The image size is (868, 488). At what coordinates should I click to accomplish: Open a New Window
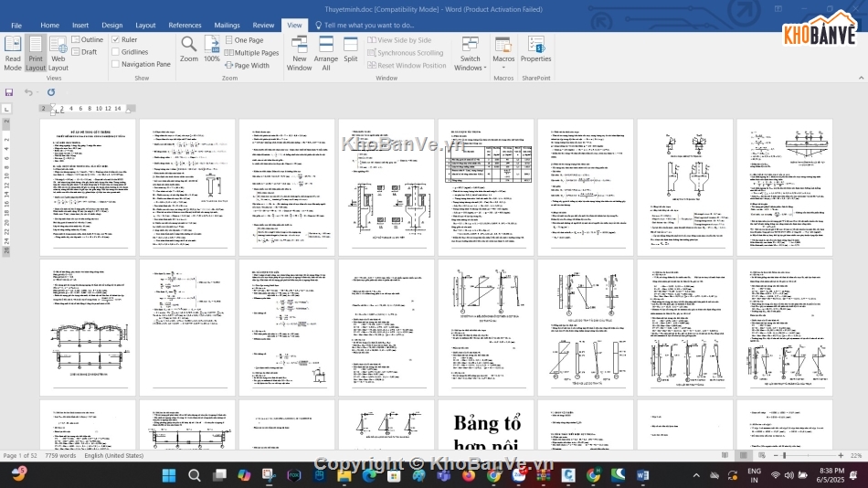299,53
